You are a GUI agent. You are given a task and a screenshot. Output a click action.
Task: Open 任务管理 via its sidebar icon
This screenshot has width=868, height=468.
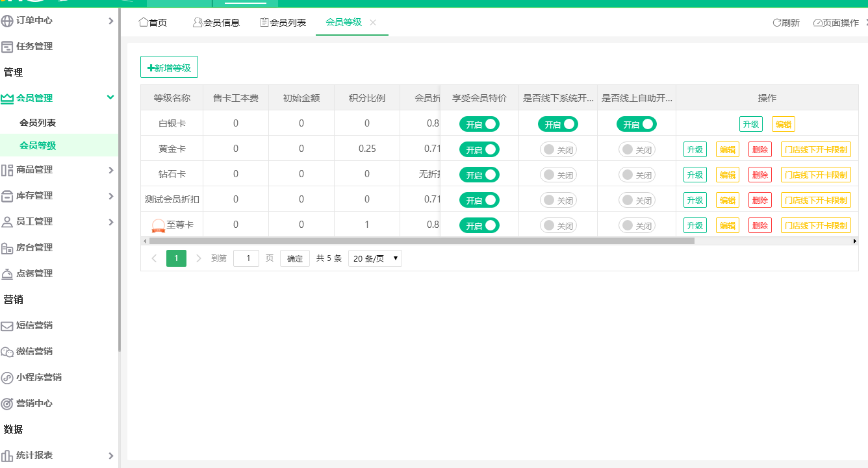[7, 47]
